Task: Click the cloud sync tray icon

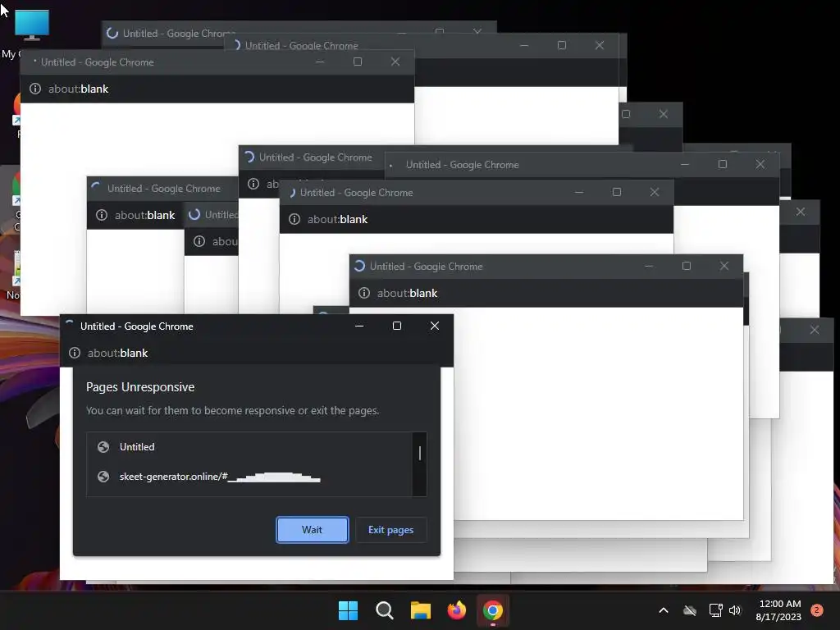Action: 690,610
